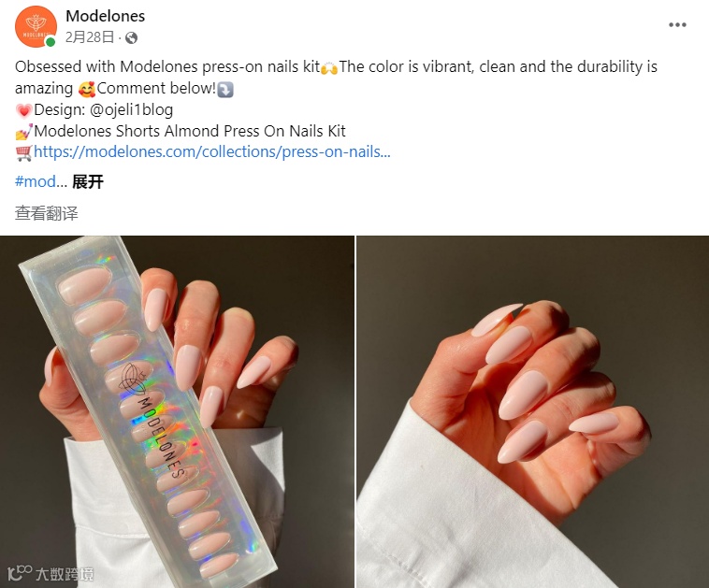Click the down-arrow emoji after Comment below
The height and width of the screenshot is (588, 709).
(x=225, y=89)
